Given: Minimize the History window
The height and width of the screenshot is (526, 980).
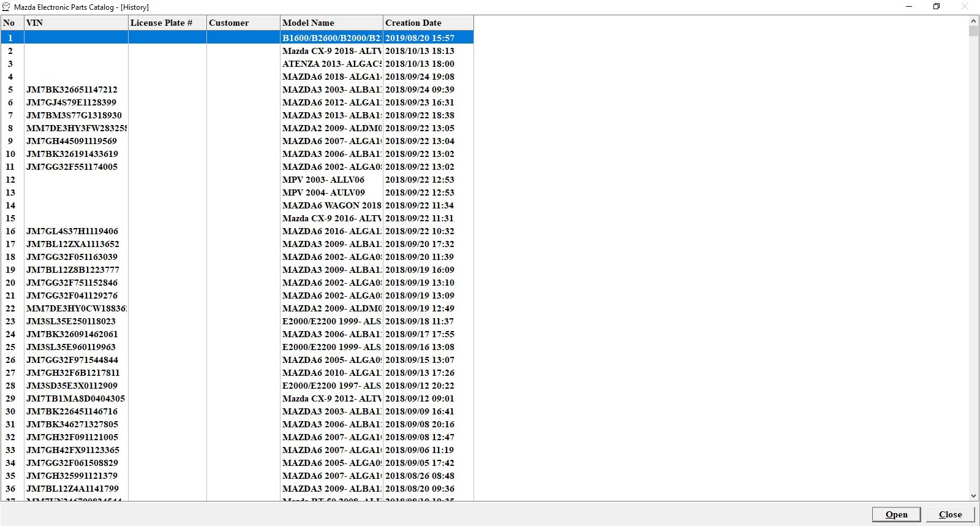Looking at the screenshot, I should 909,7.
